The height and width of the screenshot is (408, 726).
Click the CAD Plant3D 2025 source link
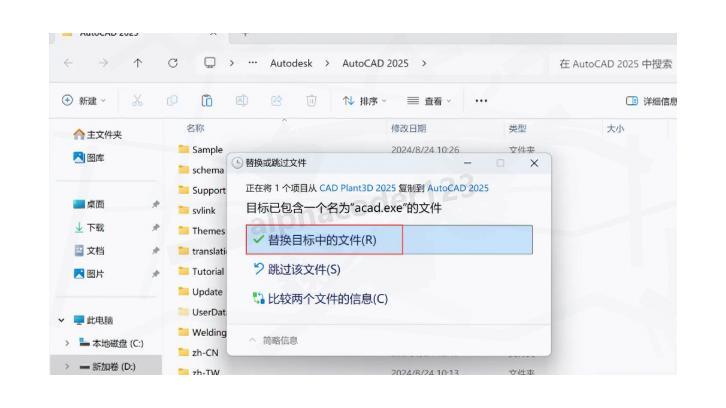[x=357, y=188]
